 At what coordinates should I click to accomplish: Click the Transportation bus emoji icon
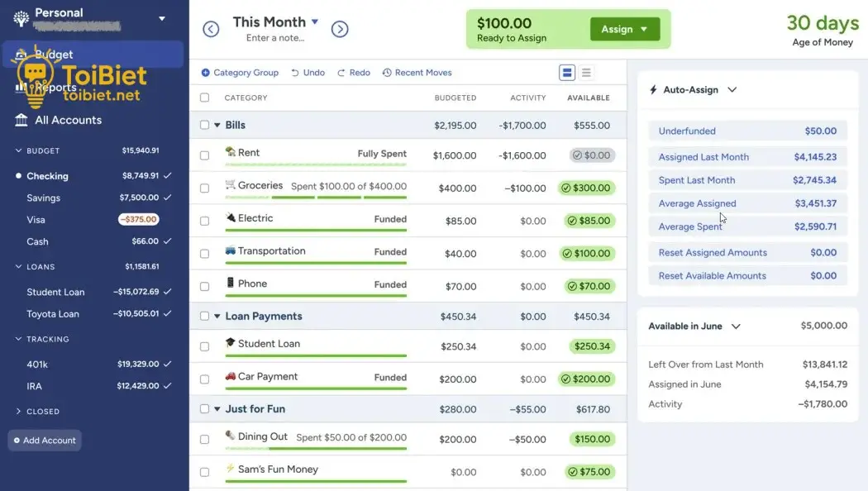(231, 250)
